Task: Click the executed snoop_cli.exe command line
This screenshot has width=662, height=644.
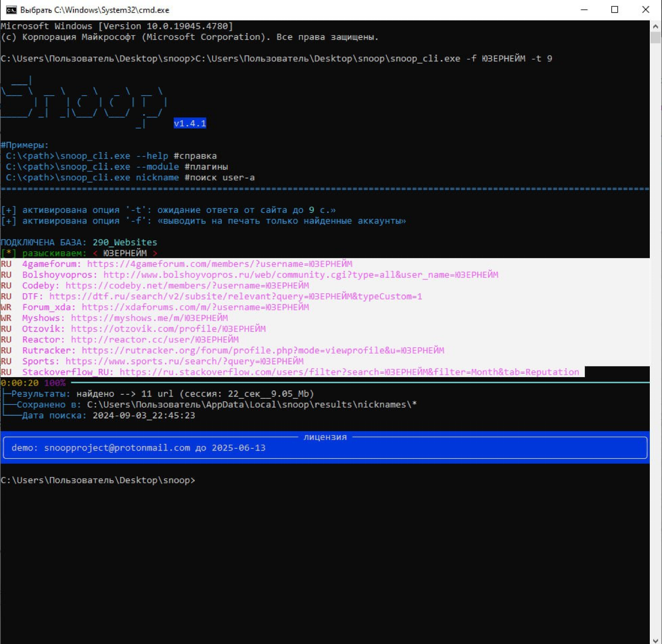Action: (276, 58)
